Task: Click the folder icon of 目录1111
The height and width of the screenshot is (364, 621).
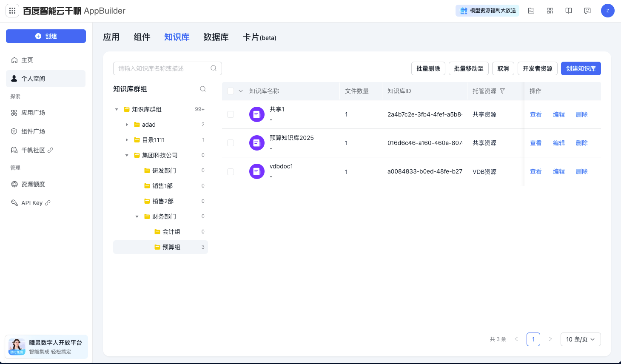Action: [x=137, y=140]
